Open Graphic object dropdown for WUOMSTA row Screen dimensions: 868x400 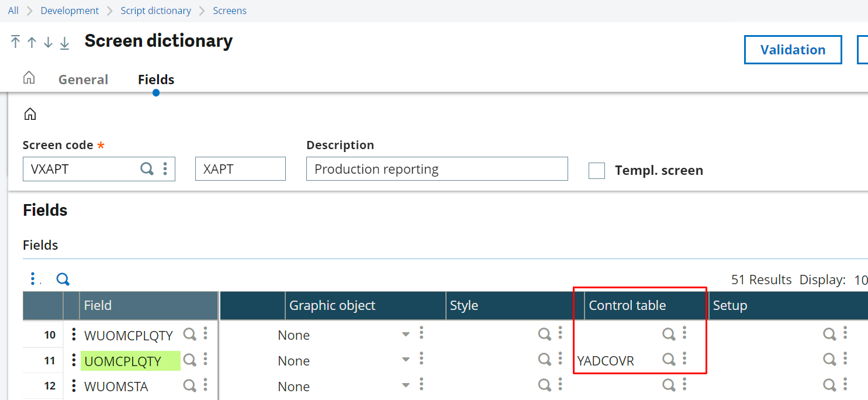point(406,386)
